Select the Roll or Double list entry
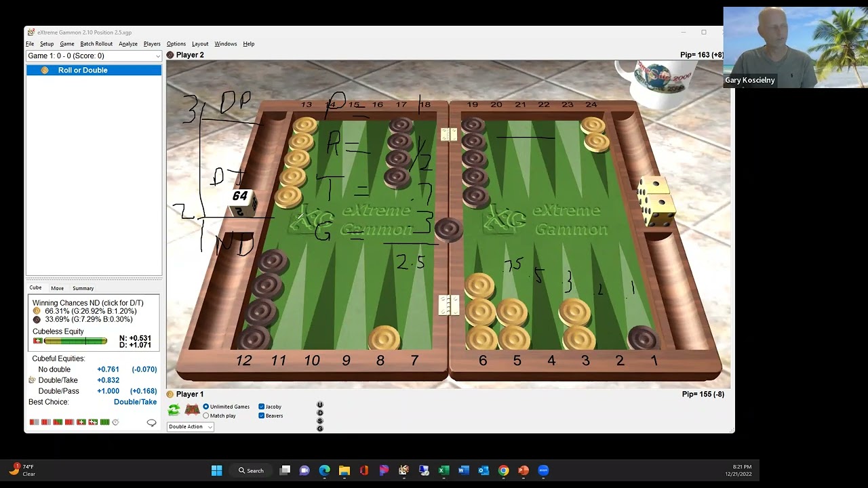 coord(94,70)
